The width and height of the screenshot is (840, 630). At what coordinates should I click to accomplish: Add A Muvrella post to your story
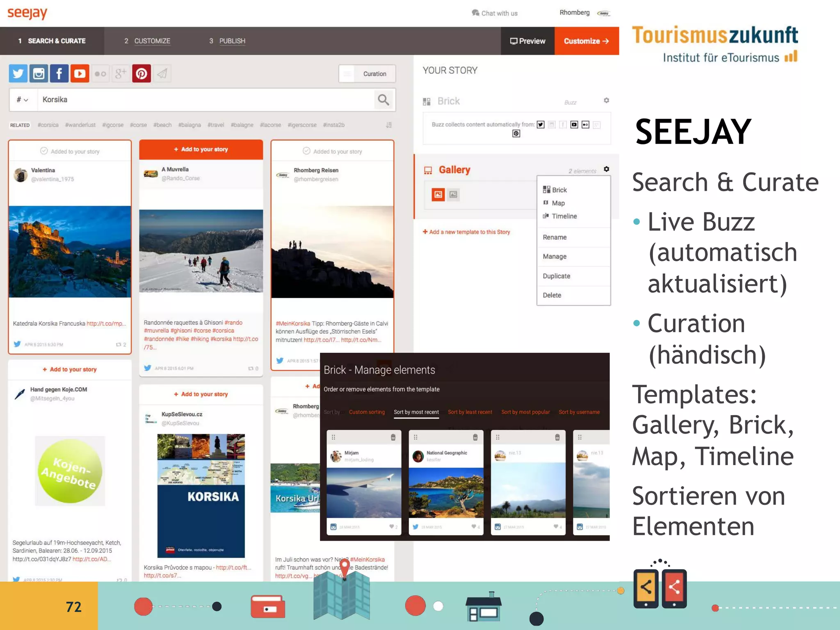tap(201, 149)
